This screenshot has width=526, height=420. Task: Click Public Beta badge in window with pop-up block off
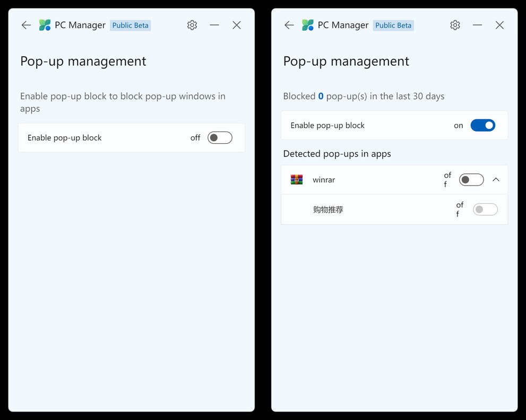[x=131, y=25]
